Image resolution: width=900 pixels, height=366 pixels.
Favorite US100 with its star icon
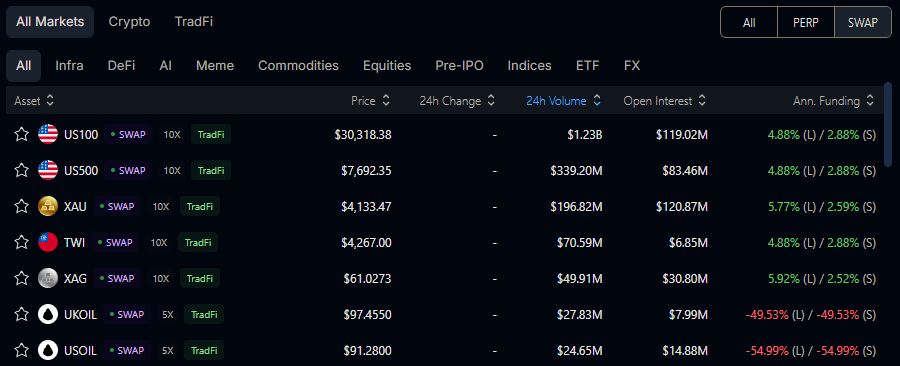click(21, 135)
